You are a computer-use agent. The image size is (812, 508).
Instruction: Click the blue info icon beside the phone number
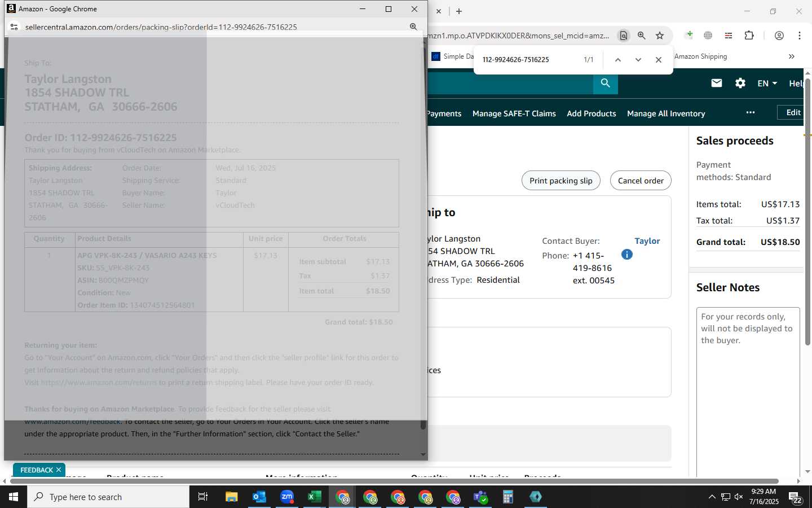(627, 255)
